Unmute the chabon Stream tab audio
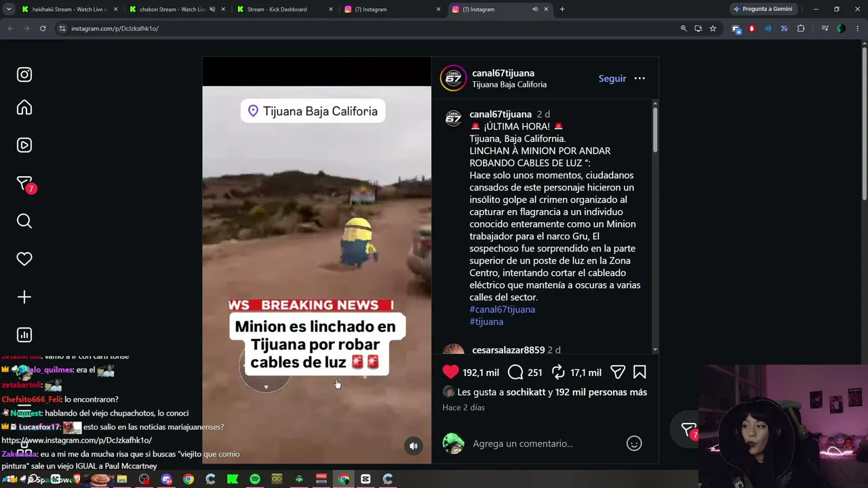Screen dimensions: 868x488 pos(212,9)
